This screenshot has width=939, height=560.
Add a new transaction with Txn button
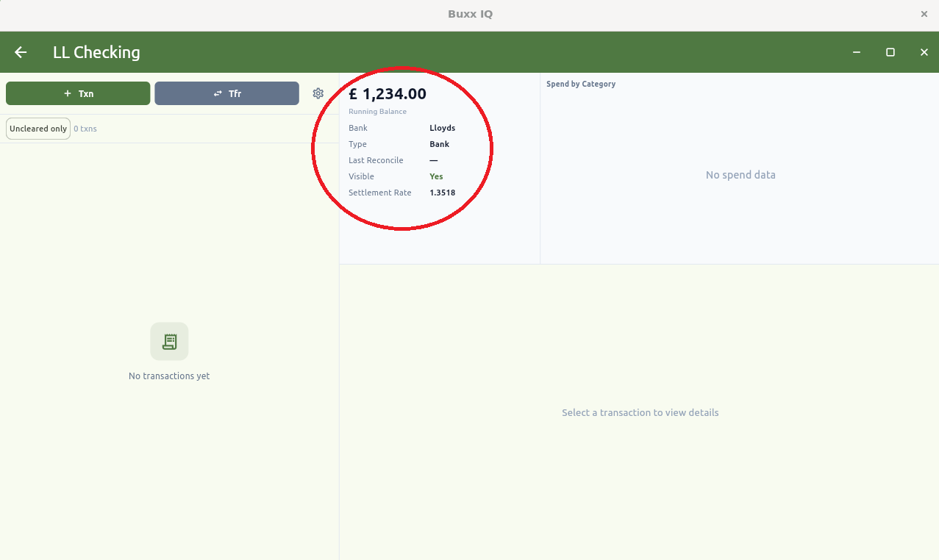pyautogui.click(x=78, y=93)
